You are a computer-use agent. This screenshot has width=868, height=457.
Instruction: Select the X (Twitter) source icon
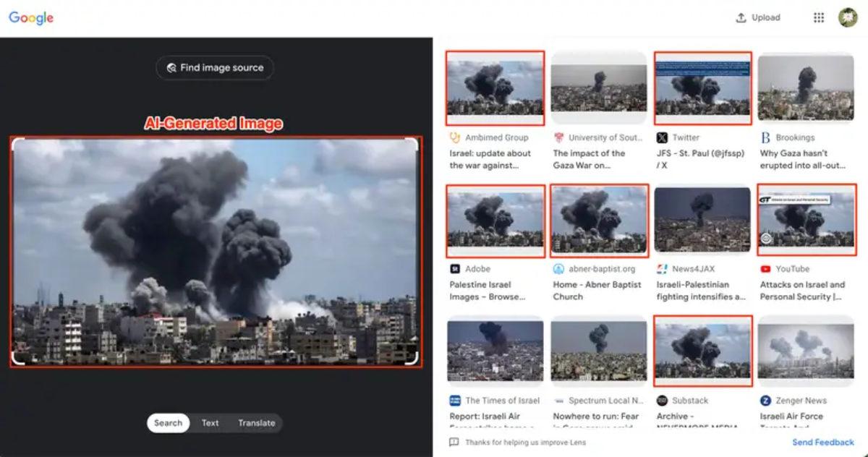point(660,137)
